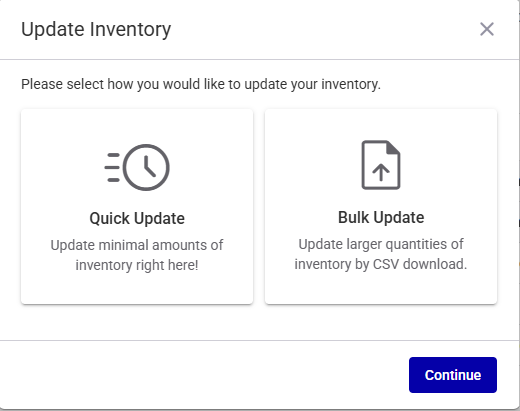520x411 pixels.
Task: Click the speed lines beside the clock icon
Action: pyautogui.click(x=112, y=167)
